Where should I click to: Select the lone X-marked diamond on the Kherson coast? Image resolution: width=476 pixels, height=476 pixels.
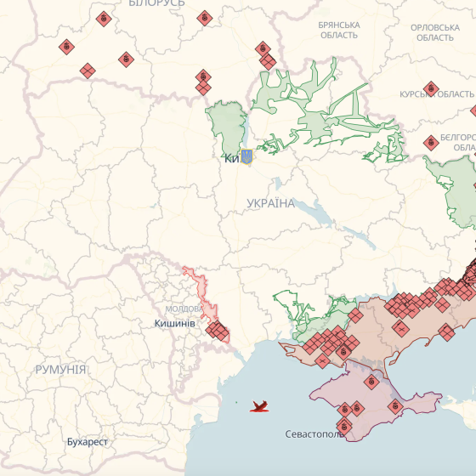point(322,361)
